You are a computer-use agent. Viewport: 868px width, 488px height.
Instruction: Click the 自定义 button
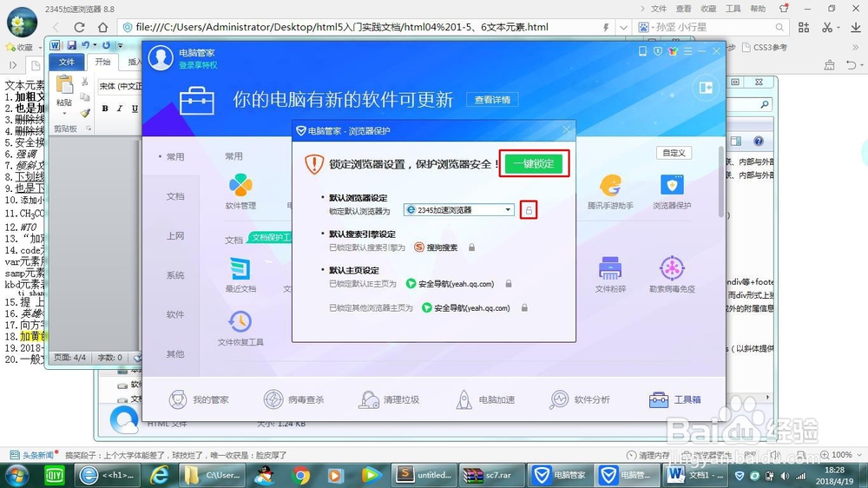tap(674, 153)
